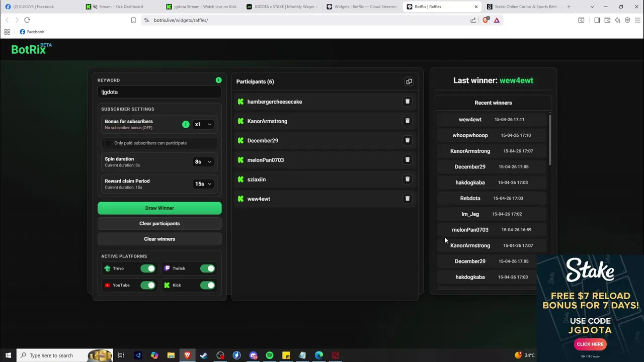Image resolution: width=644 pixels, height=362 pixels.
Task: Click the 34°C weather in taskbar
Action: [x=525, y=355]
